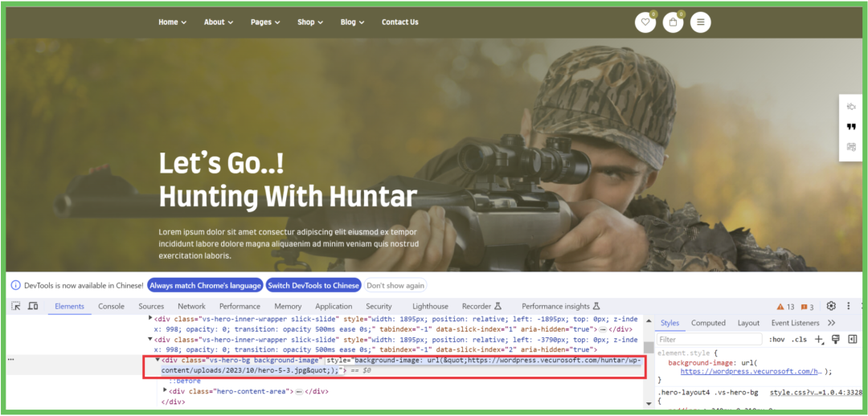This screenshot has width=868, height=416.
Task: Click the warnings count triangle icon
Action: (780, 307)
